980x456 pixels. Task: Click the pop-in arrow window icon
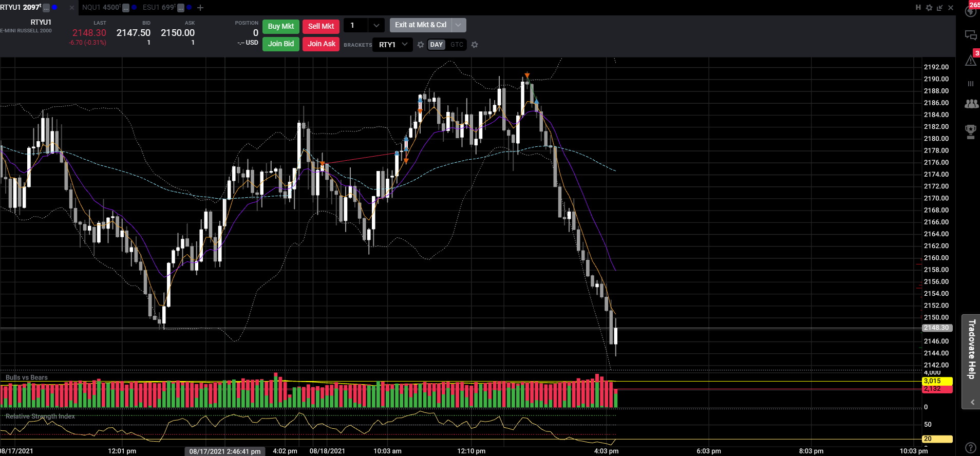(x=939, y=8)
